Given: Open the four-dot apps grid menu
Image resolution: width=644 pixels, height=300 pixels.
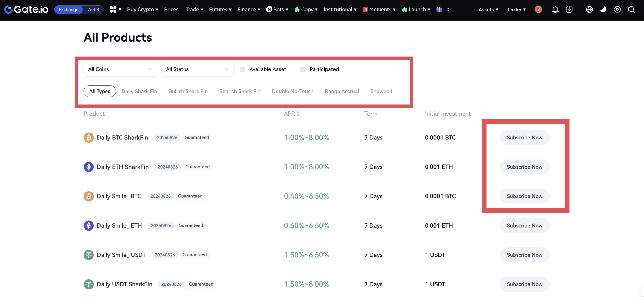Looking at the screenshot, I should 113,9.
